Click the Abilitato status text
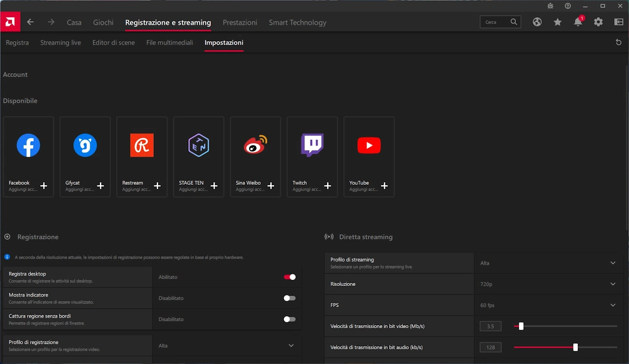The height and width of the screenshot is (364, 629). point(168,277)
